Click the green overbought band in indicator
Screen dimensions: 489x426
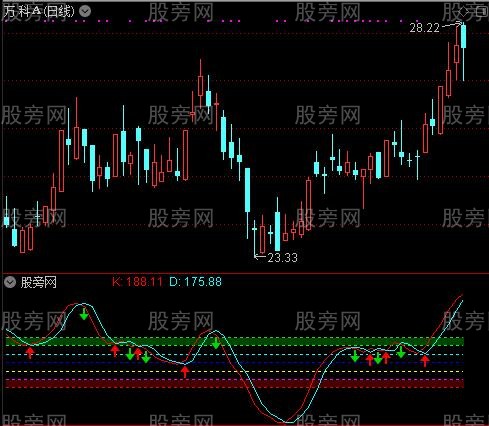pos(235,341)
